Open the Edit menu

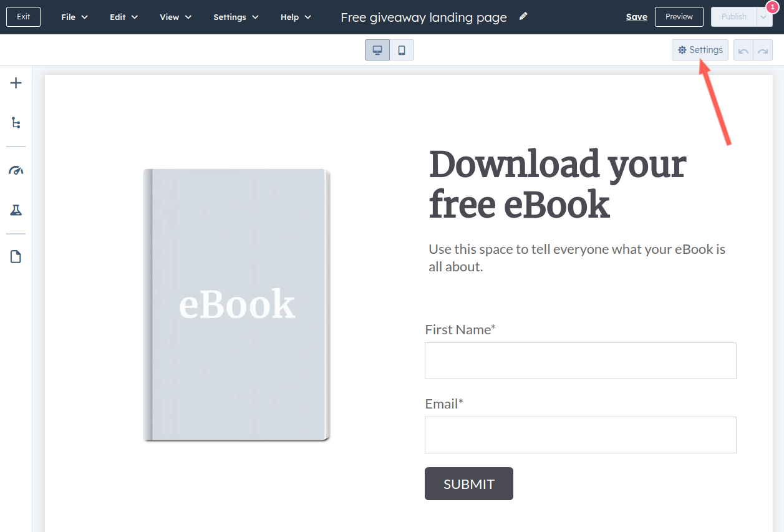[x=123, y=17]
